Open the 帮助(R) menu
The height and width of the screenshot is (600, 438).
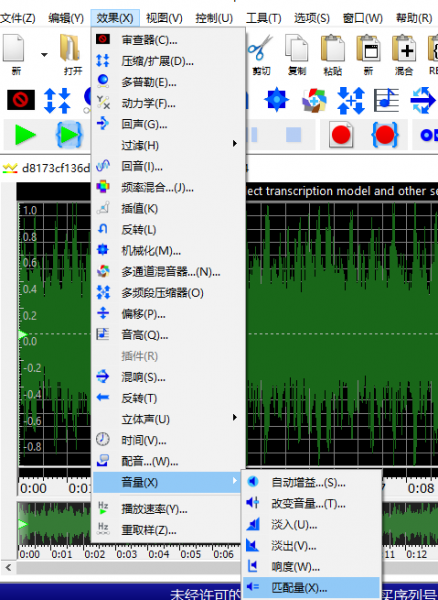click(x=414, y=18)
